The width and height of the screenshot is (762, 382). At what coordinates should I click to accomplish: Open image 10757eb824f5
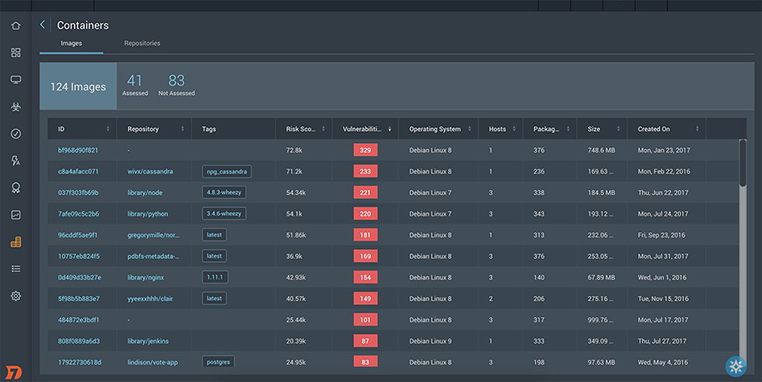coord(79,256)
